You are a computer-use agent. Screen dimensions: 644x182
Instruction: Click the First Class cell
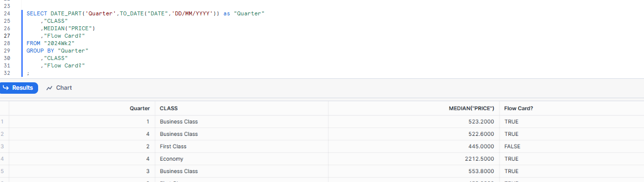point(172,146)
